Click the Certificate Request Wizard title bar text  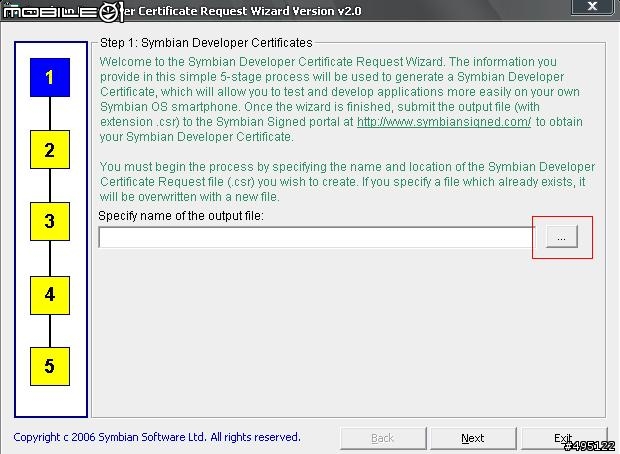(x=242, y=11)
